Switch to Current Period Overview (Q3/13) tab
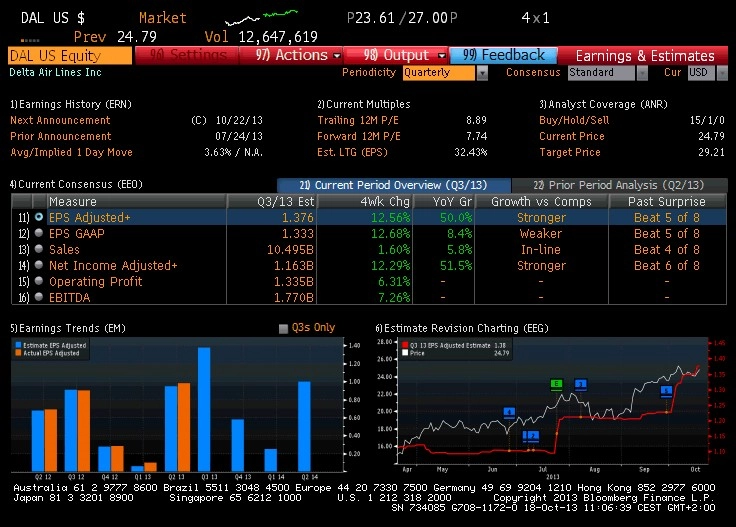Screen dimensions: 736x527 393,185
